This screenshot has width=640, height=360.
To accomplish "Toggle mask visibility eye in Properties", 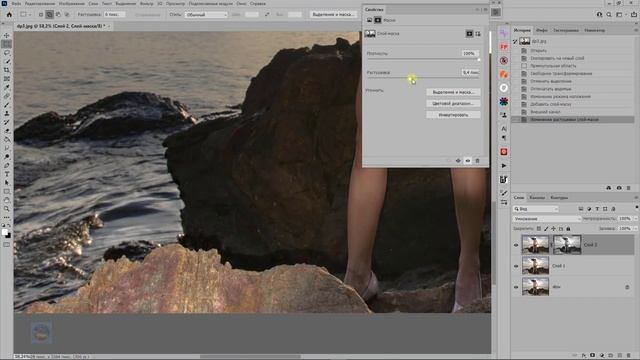I will point(468,161).
